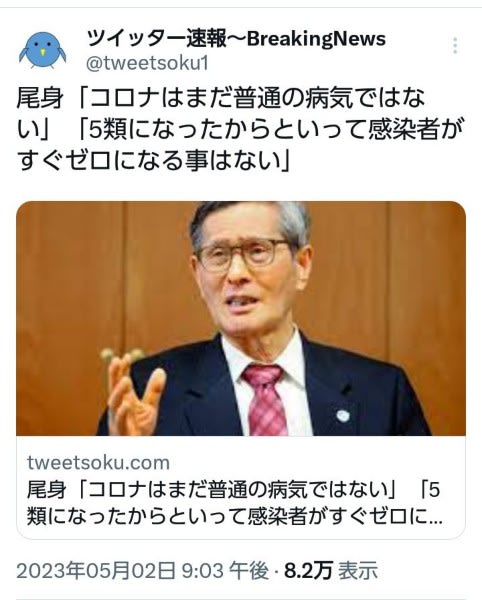This screenshot has height=600, width=482.
Task: Open the @tweetsoku1 handle
Action: [147, 64]
